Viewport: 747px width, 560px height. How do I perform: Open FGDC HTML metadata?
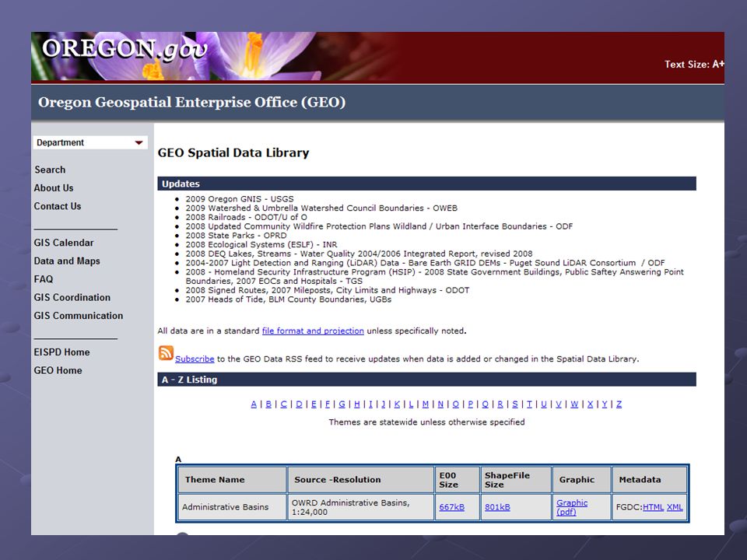[653, 507]
